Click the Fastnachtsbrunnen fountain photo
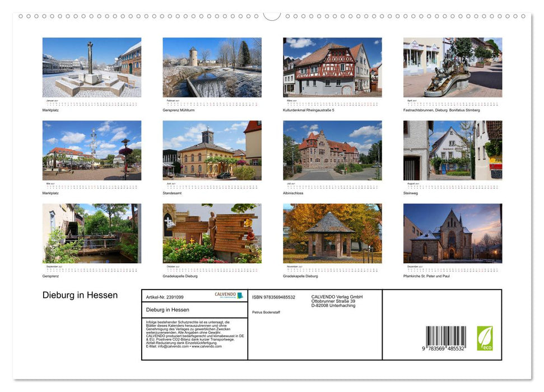This screenshot has height=392, width=544. [x=453, y=67]
